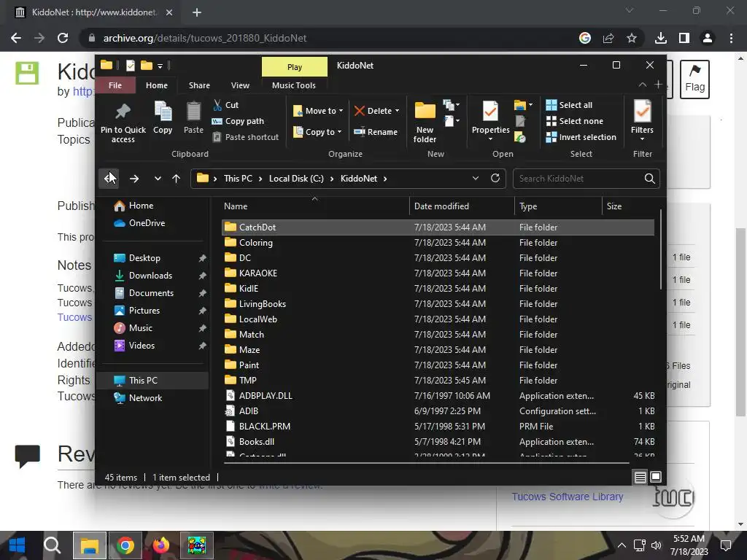Screen dimensions: 747x560
Task: Collapse the ribbon with the caret
Action: pyautogui.click(x=642, y=85)
